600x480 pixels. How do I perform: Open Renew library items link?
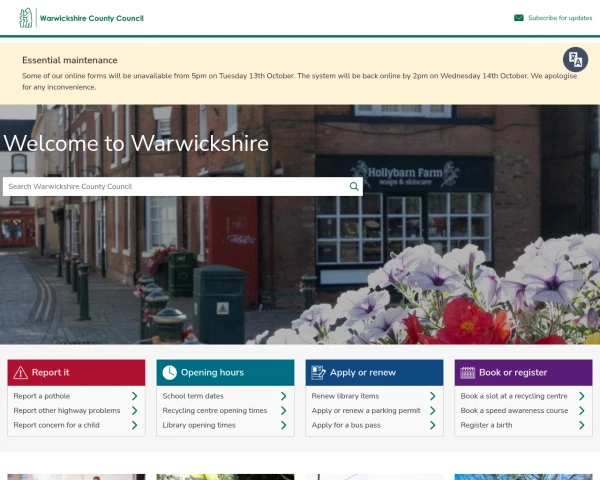(345, 396)
